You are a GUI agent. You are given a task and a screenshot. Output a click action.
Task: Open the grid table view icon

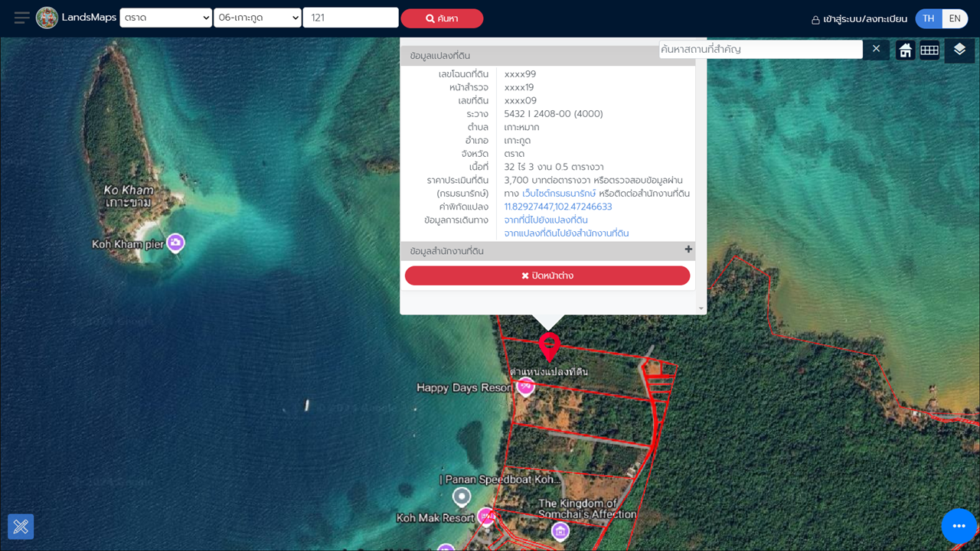929,51
